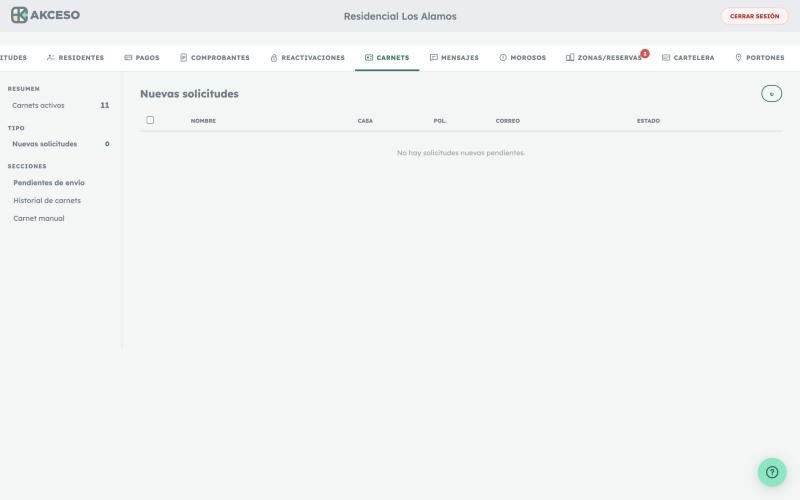Image resolution: width=800 pixels, height=500 pixels.
Task: Click the RESUMEN sidebar label
Action: point(23,89)
